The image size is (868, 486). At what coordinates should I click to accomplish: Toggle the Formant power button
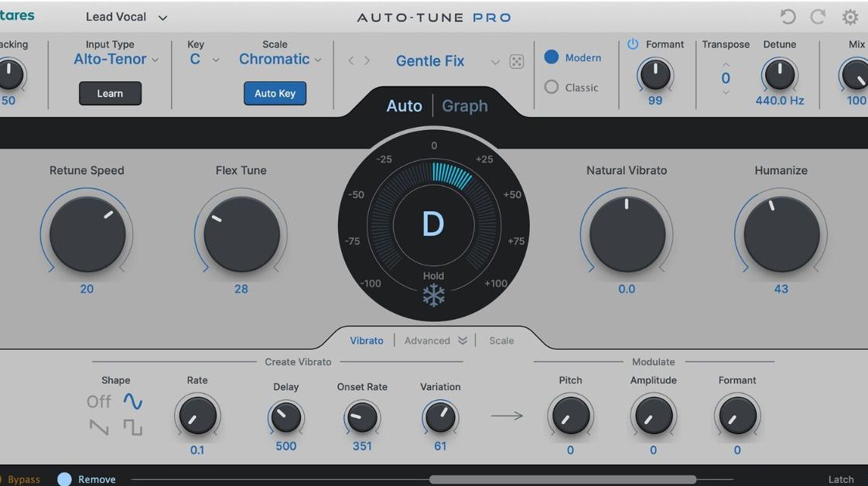(632, 44)
